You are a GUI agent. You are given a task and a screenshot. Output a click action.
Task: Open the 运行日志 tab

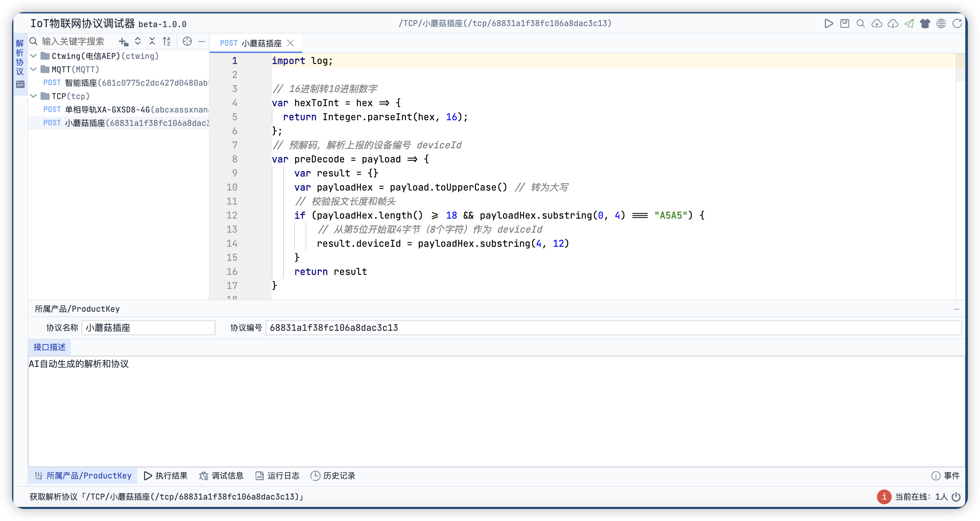click(x=277, y=476)
